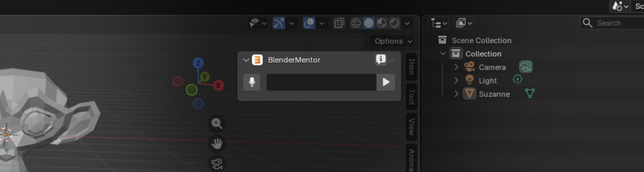
Task: Expand the Suzanne object in Outliner
Action: pyautogui.click(x=456, y=94)
